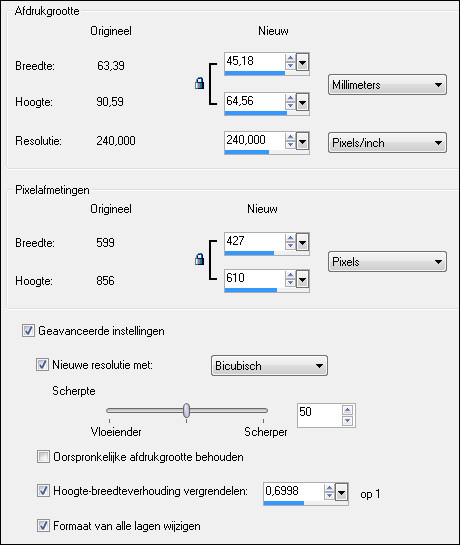Open slider popup beside ratio 0,6998
The image size is (460, 545).
[341, 493]
